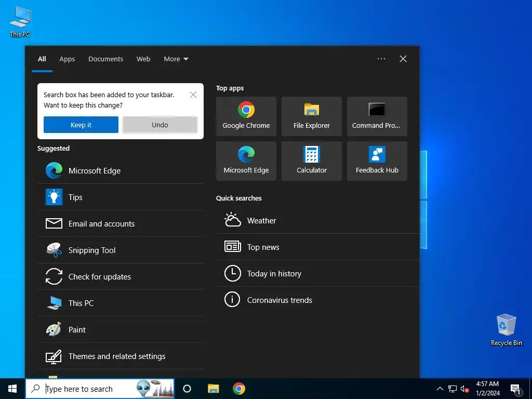Run the Weather quick search

[x=317, y=220]
